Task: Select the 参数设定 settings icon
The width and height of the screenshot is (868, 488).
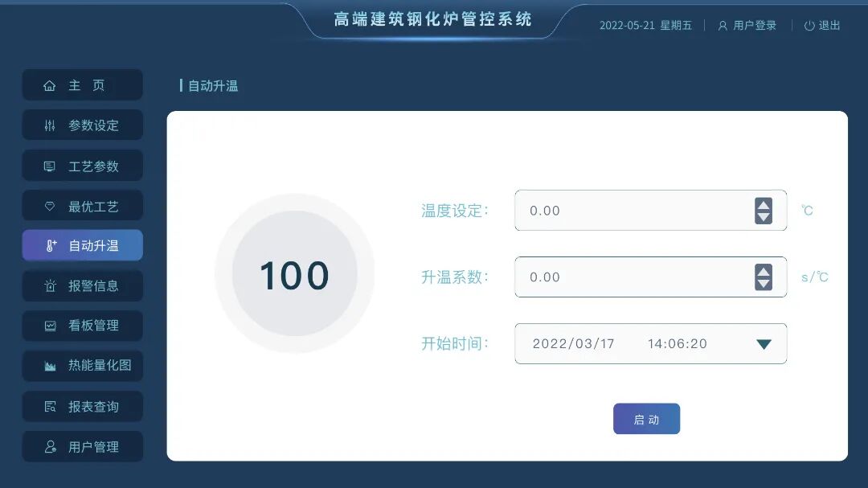Action: point(50,125)
